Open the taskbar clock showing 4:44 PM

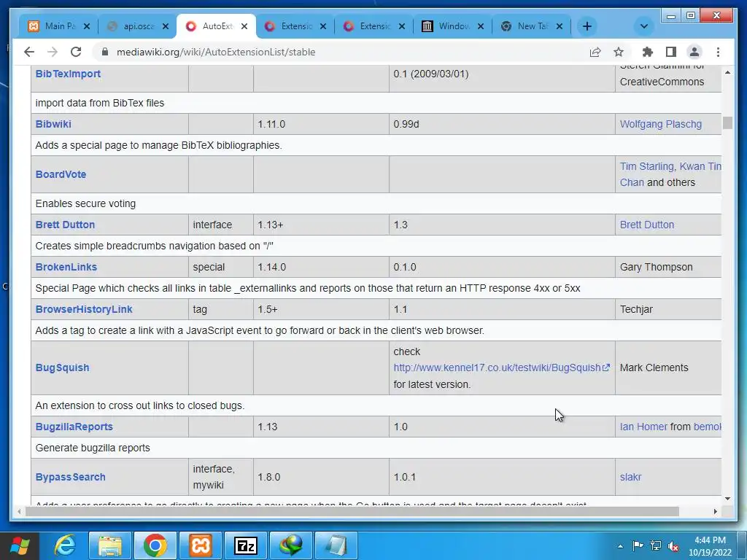(710, 546)
